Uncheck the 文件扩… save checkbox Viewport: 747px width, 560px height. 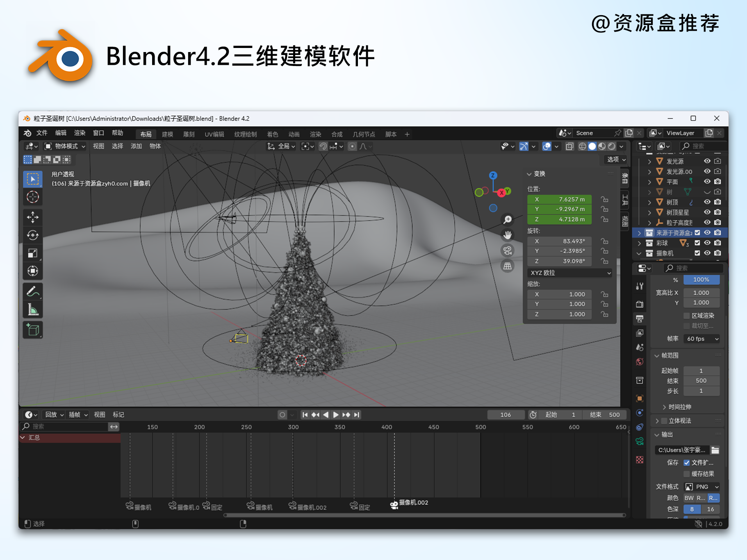tap(687, 462)
